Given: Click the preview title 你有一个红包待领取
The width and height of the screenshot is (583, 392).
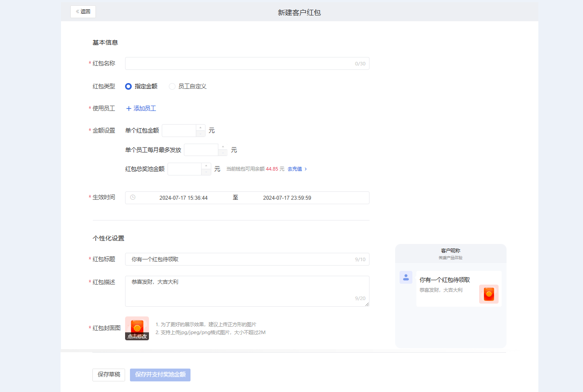Looking at the screenshot, I should (445, 280).
